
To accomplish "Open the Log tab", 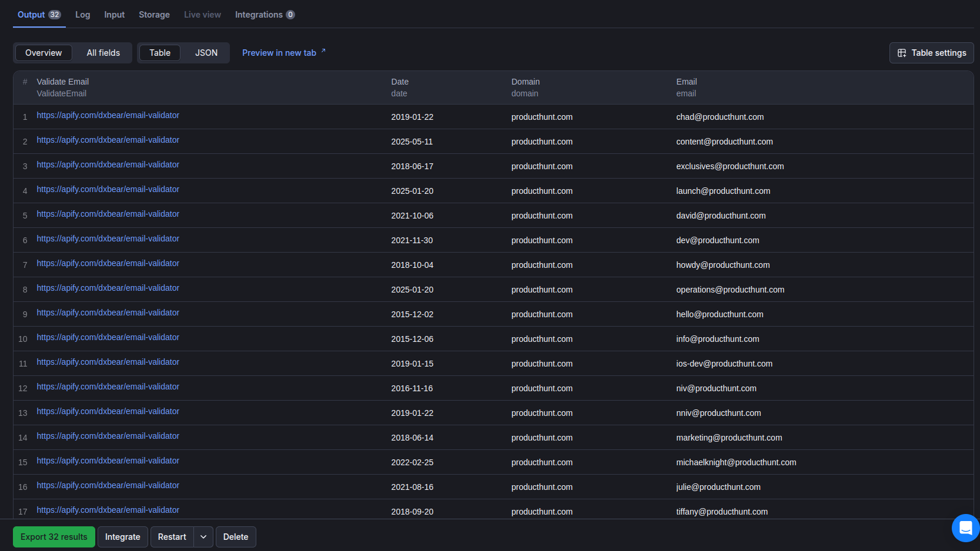I will point(83,15).
